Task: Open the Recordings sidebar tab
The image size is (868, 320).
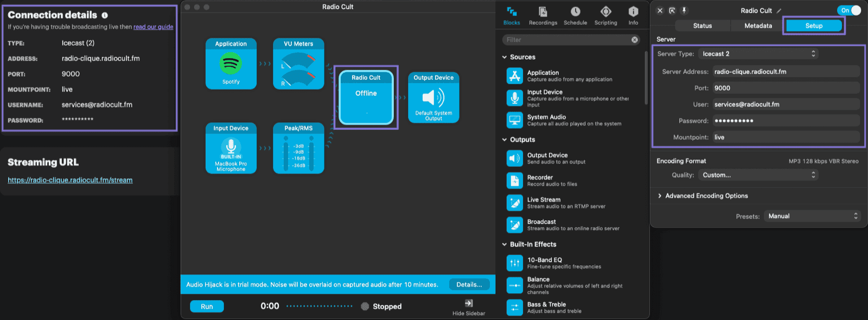Action: click(542, 16)
